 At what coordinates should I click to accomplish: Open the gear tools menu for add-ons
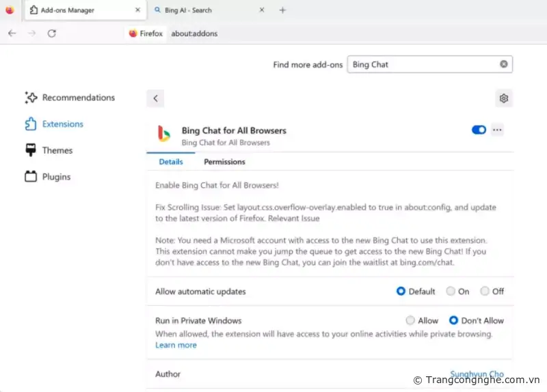coord(504,98)
